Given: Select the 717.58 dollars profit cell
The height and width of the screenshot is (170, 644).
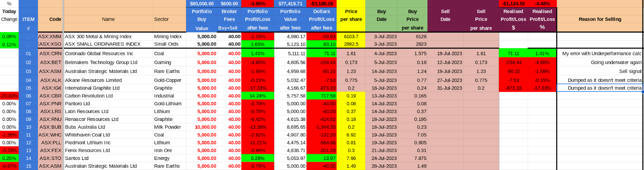Looking at the screenshot, I should [x=322, y=96].
